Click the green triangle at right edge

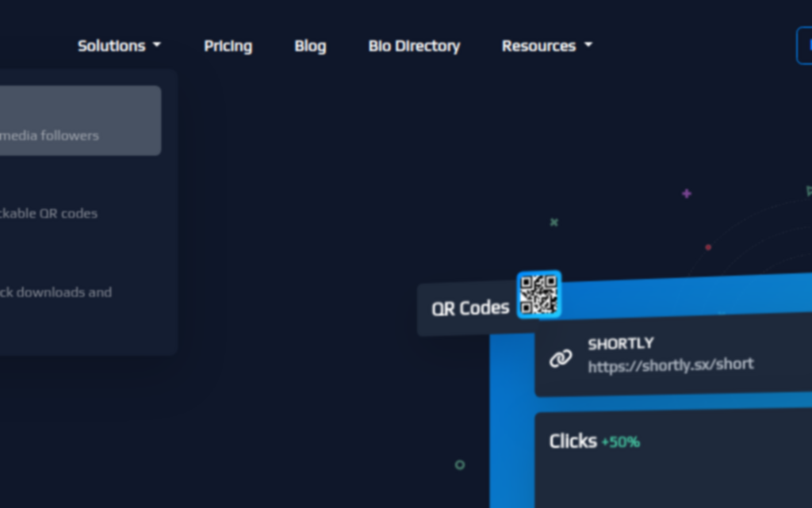click(x=809, y=191)
